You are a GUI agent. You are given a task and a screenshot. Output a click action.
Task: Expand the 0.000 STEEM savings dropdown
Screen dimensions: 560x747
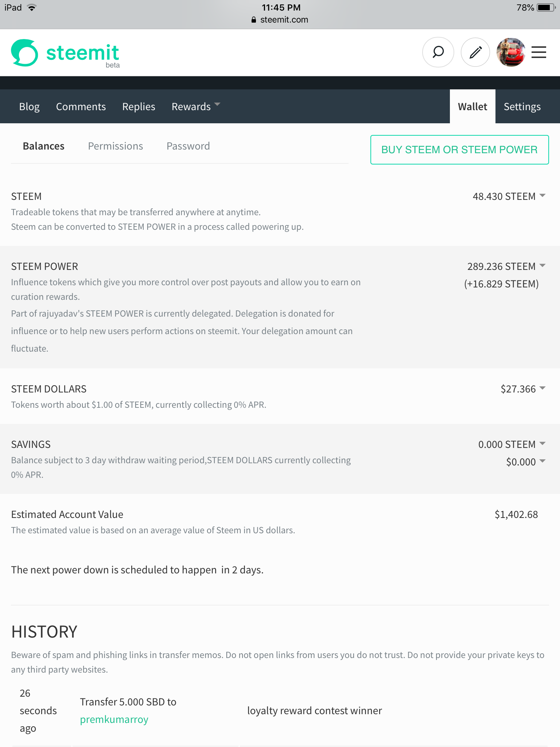pos(512,444)
